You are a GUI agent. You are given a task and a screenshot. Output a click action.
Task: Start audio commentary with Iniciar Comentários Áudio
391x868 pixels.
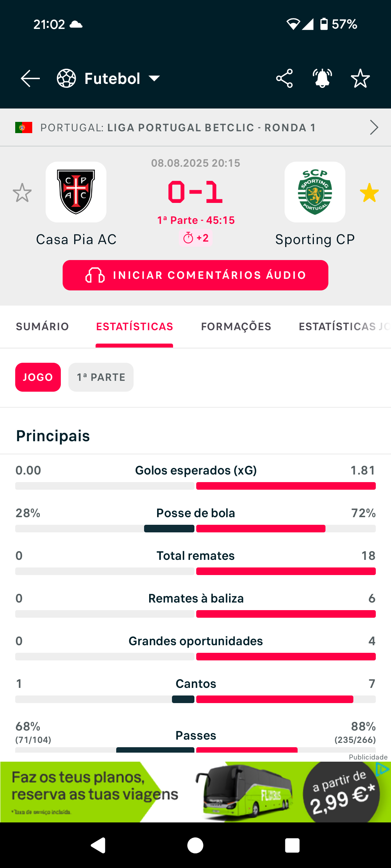[x=195, y=275]
